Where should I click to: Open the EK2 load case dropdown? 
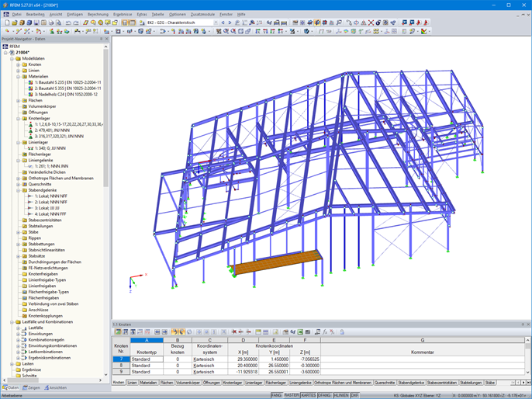[x=216, y=23]
